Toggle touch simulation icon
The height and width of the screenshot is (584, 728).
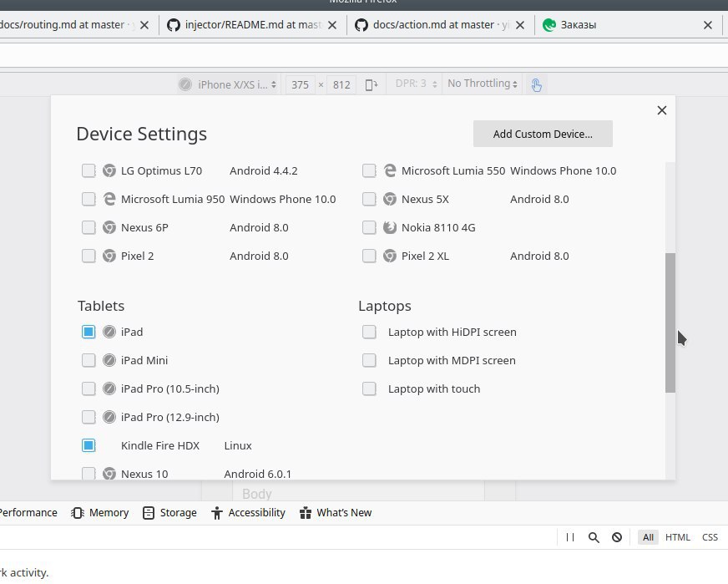536,84
